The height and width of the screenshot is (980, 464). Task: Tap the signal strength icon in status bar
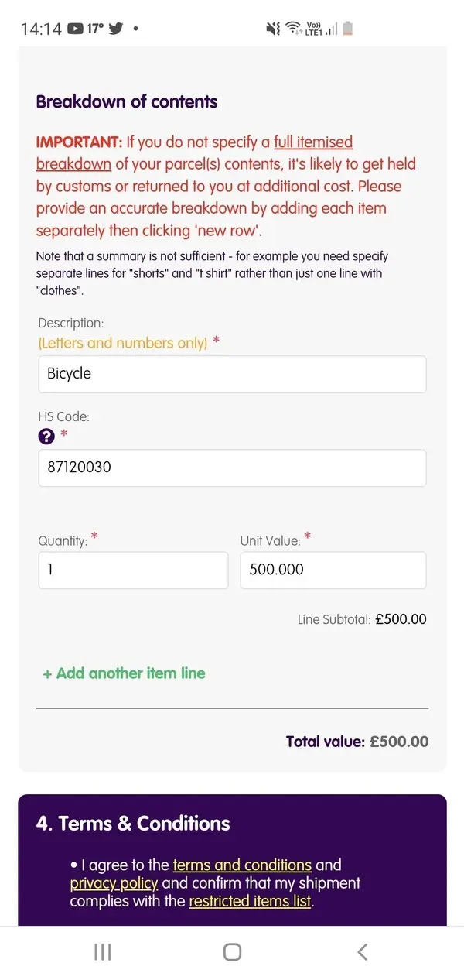pos(331,29)
